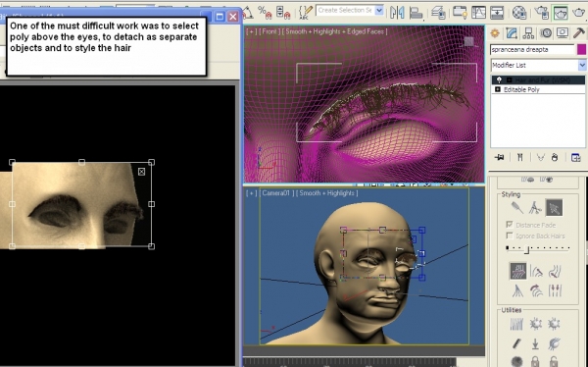The height and width of the screenshot is (367, 588).
Task: Toggle the Distance Fade checkbox
Action: (x=510, y=225)
